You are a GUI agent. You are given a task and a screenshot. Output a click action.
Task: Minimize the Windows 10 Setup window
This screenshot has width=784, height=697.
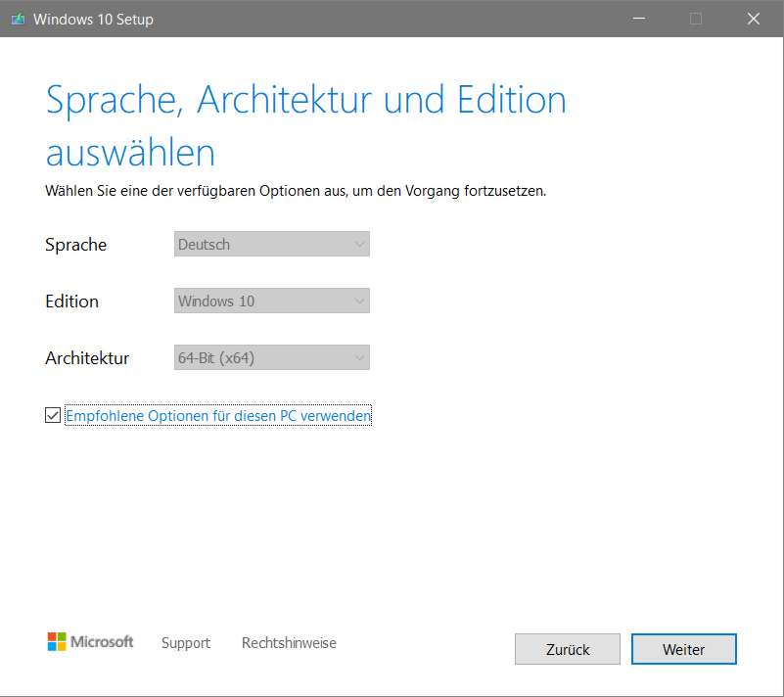point(638,19)
